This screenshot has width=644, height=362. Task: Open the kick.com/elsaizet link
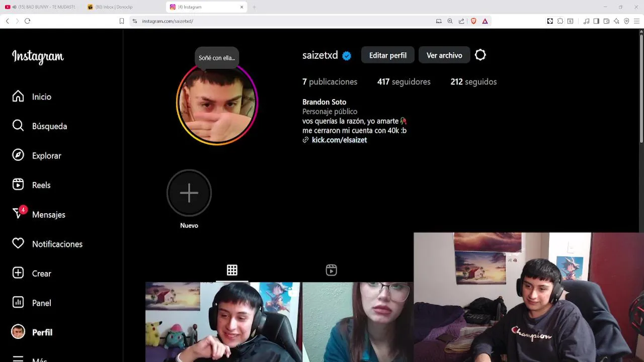pyautogui.click(x=339, y=140)
